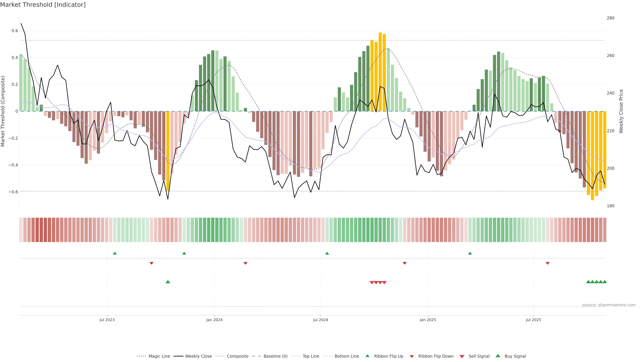The width and height of the screenshot is (644, 362).
Task: Click the tallest yellow bar near the top line
Action: [x=380, y=72]
